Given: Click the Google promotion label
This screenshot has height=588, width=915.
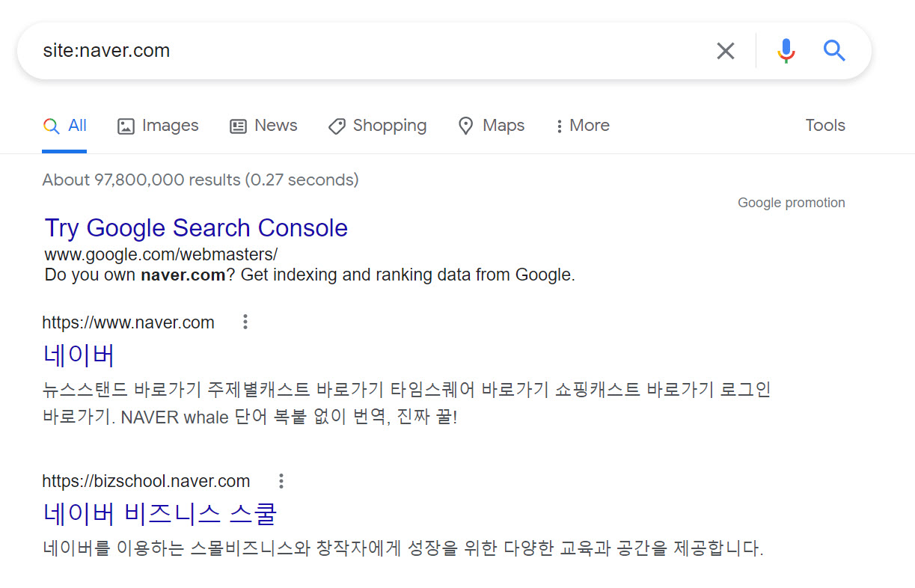Looking at the screenshot, I should click(x=791, y=202).
